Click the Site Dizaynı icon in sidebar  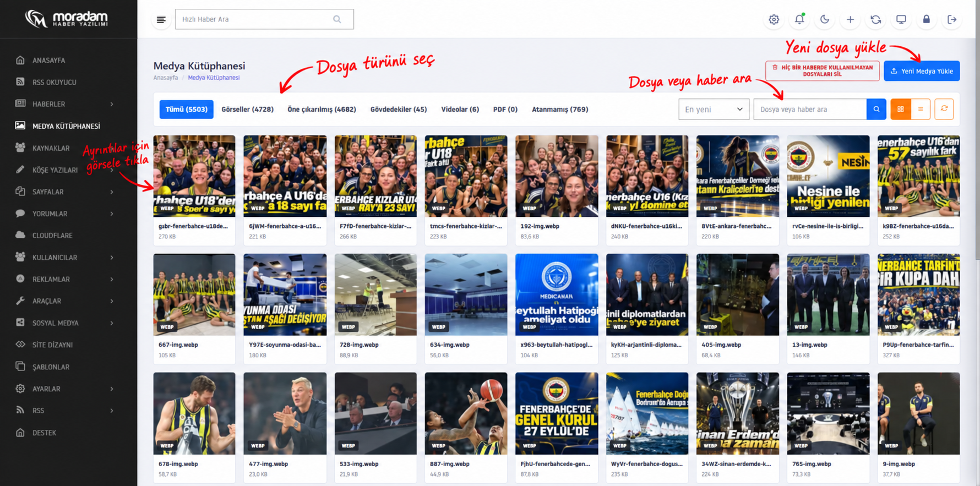tap(20, 345)
